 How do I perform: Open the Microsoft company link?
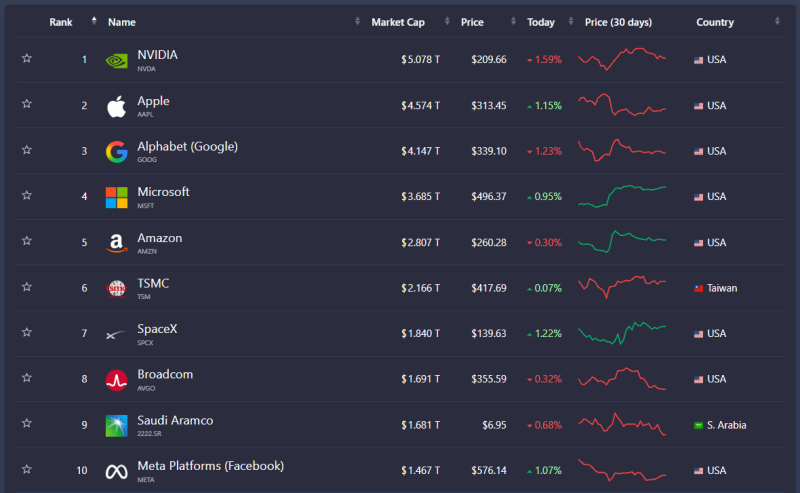tap(163, 192)
